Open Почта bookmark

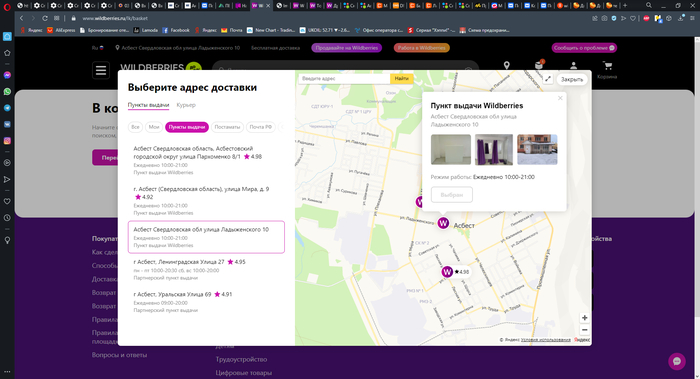pyautogui.click(x=232, y=30)
